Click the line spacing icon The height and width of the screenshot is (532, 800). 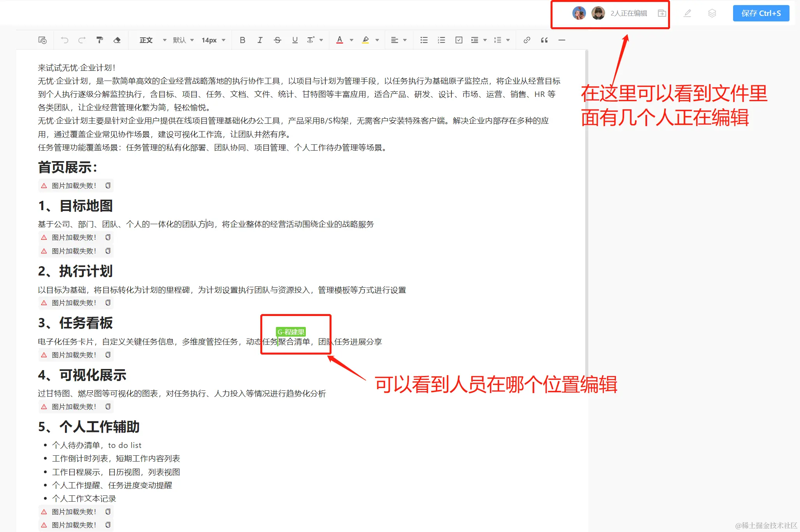pos(498,40)
